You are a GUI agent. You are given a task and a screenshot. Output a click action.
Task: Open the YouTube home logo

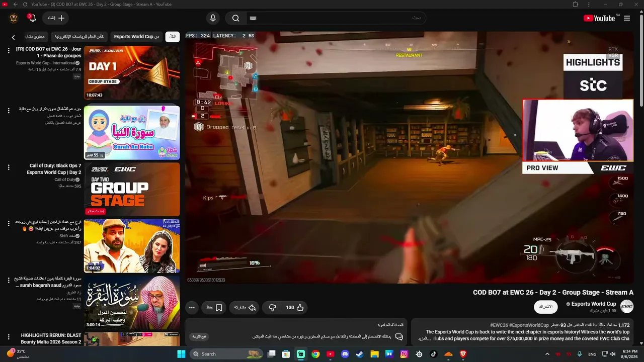(x=599, y=18)
